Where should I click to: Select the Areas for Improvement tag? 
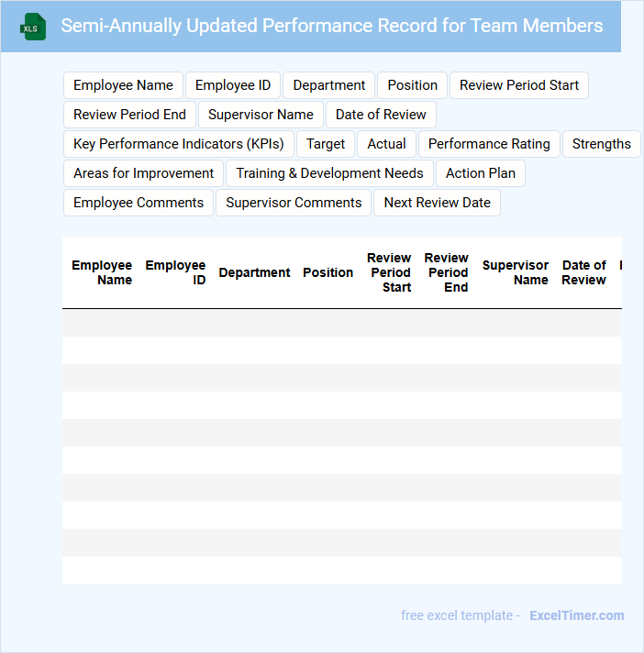pyautogui.click(x=144, y=173)
